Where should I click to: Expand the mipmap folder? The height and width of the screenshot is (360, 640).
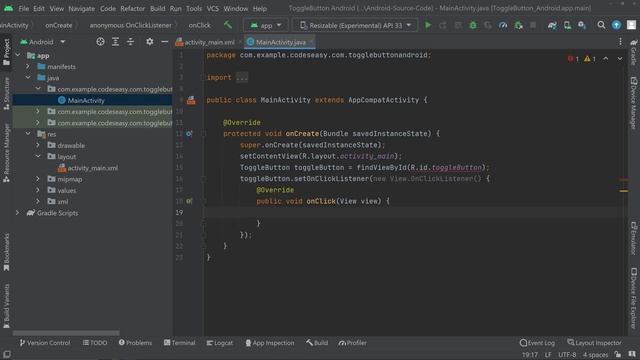pos(38,179)
